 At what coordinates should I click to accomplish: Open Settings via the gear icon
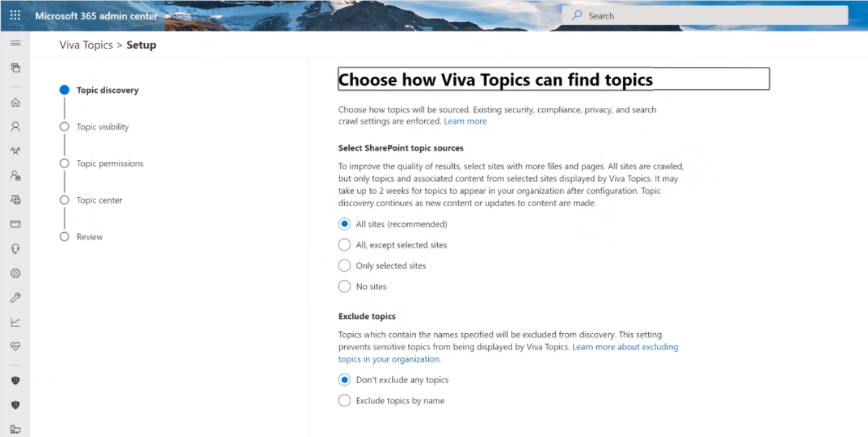pyautogui.click(x=15, y=272)
